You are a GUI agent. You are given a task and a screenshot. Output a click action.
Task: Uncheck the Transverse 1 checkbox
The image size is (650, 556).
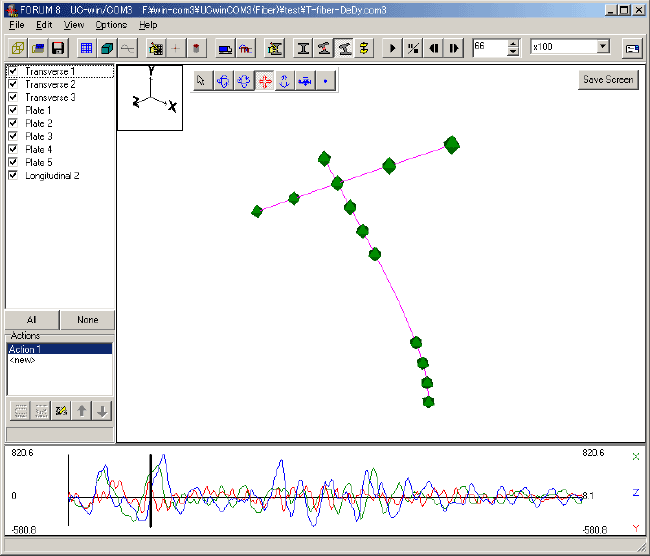click(x=13, y=72)
